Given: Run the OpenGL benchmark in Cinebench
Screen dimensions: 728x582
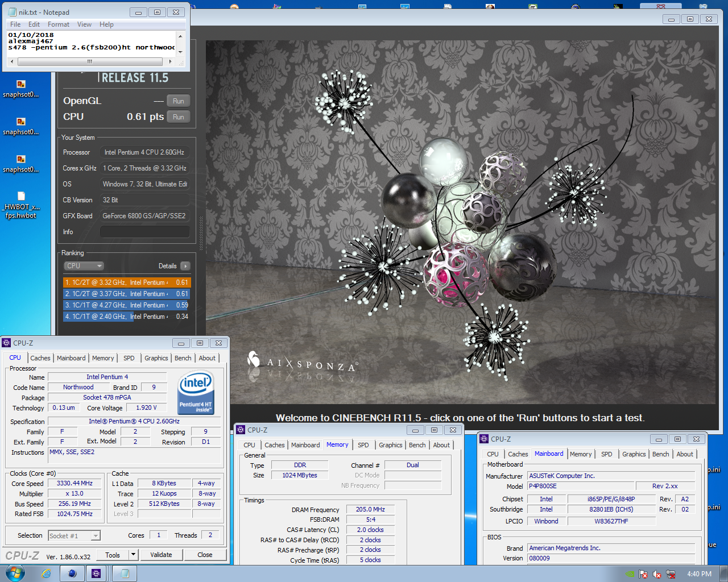Looking at the screenshot, I should 179,101.
